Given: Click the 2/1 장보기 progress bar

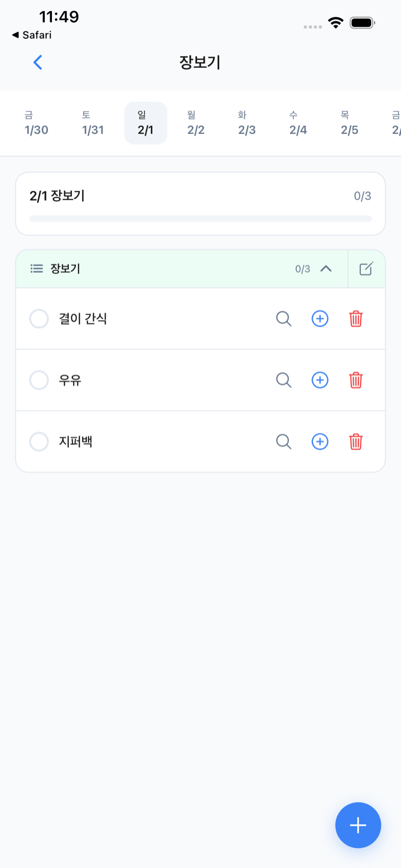Looking at the screenshot, I should [x=200, y=218].
